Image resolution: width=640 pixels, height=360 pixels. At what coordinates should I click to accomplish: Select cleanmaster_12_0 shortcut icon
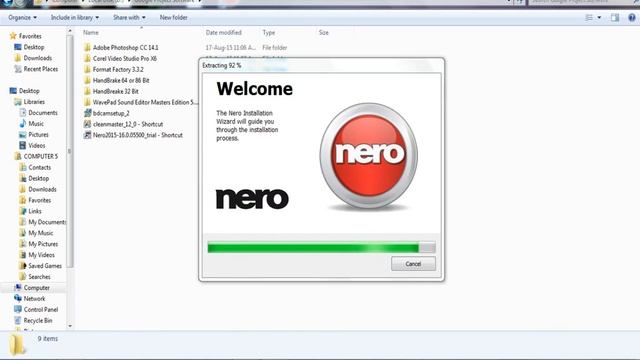87,124
